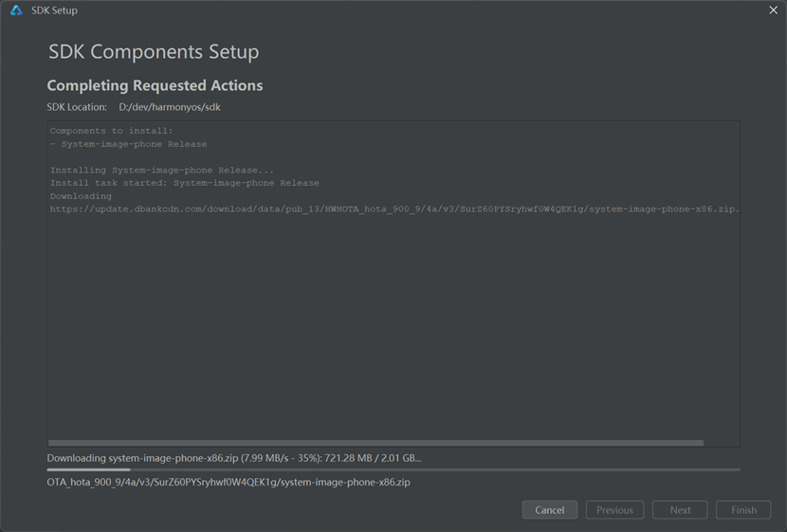Click the Finish button
787x532 pixels.
point(743,510)
